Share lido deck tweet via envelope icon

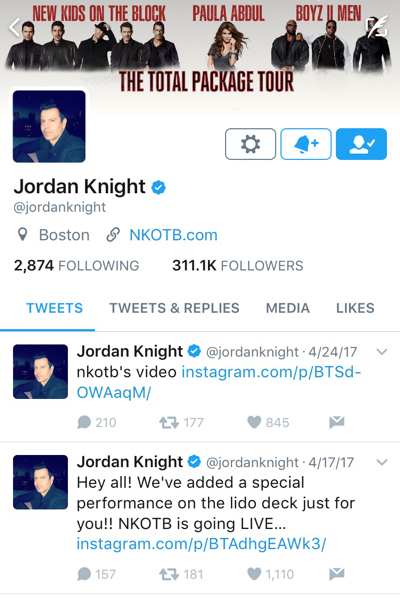(337, 574)
